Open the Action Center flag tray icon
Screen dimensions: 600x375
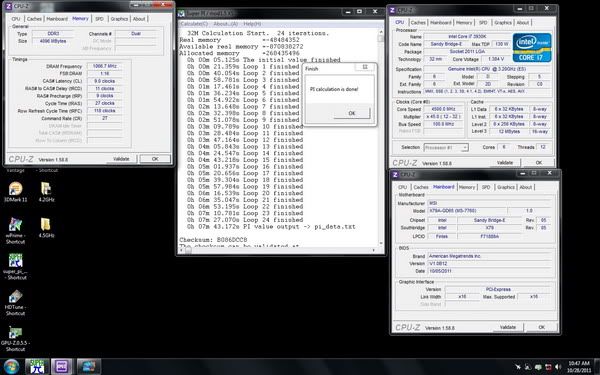[x=538, y=367]
